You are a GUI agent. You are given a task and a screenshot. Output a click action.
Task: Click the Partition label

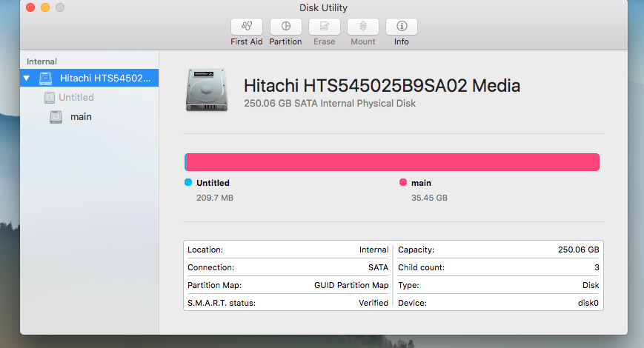[x=285, y=41]
